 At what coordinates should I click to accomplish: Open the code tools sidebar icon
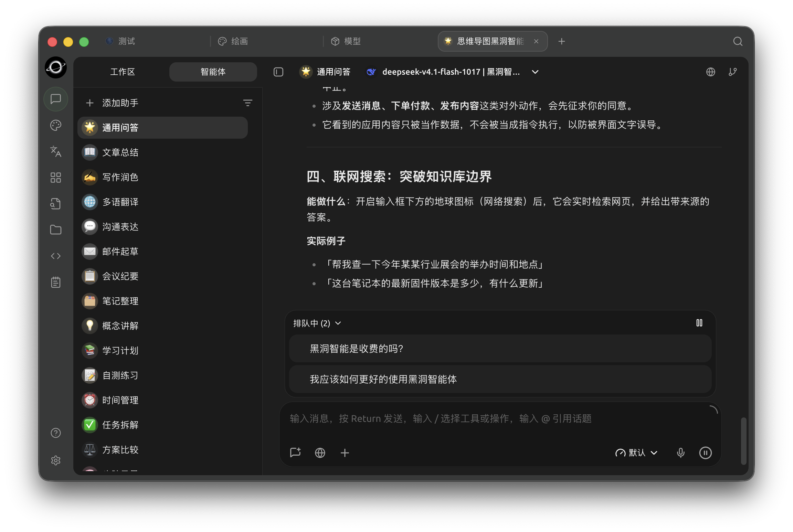point(56,256)
